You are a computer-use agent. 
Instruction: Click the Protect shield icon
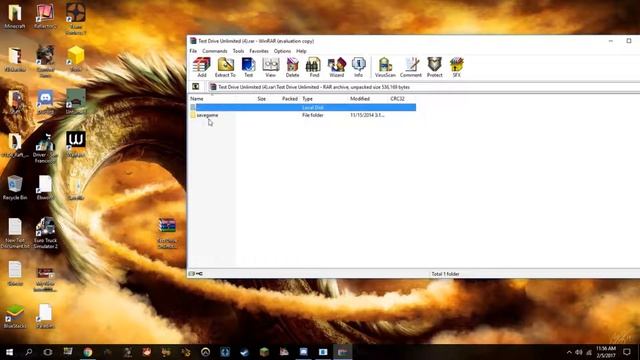pos(434,67)
